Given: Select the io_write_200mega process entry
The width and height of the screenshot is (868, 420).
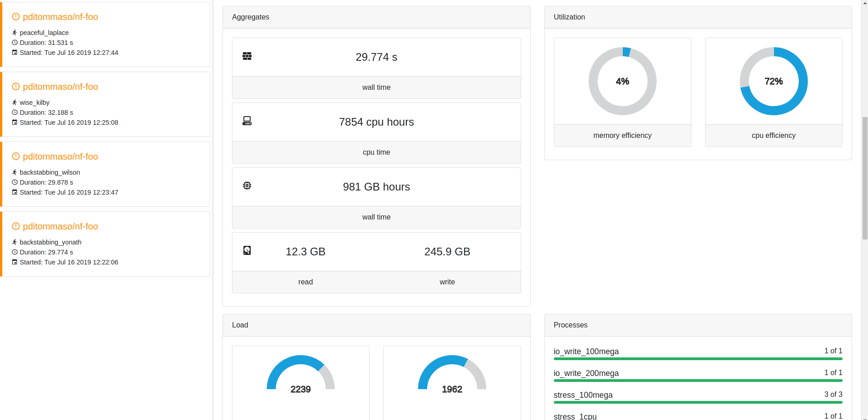Looking at the screenshot, I should (x=586, y=373).
